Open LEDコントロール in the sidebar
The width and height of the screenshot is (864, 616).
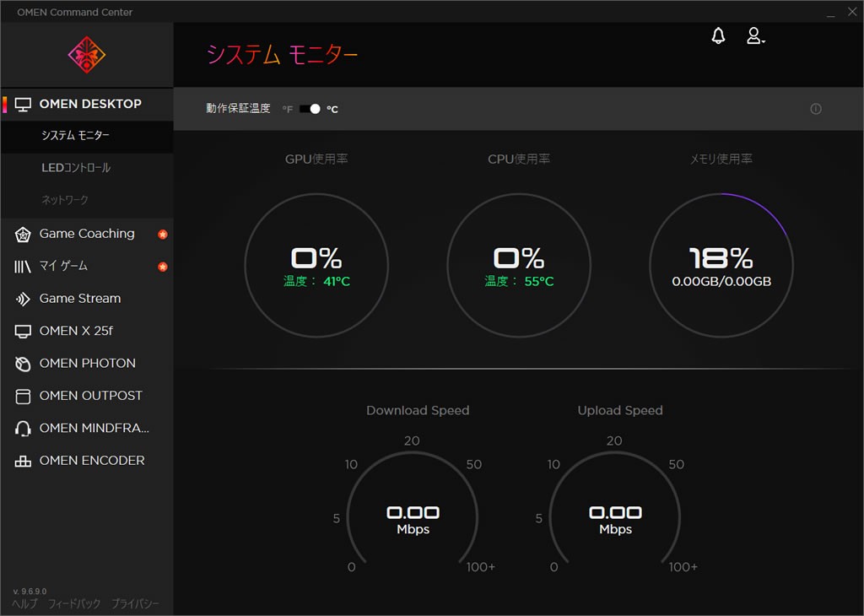(x=87, y=168)
